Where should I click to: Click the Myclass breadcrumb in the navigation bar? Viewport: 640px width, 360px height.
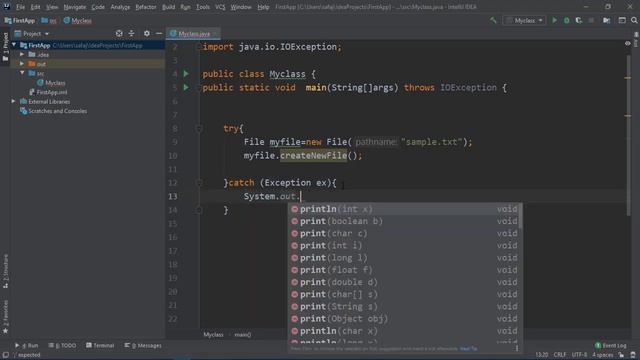pos(78,20)
